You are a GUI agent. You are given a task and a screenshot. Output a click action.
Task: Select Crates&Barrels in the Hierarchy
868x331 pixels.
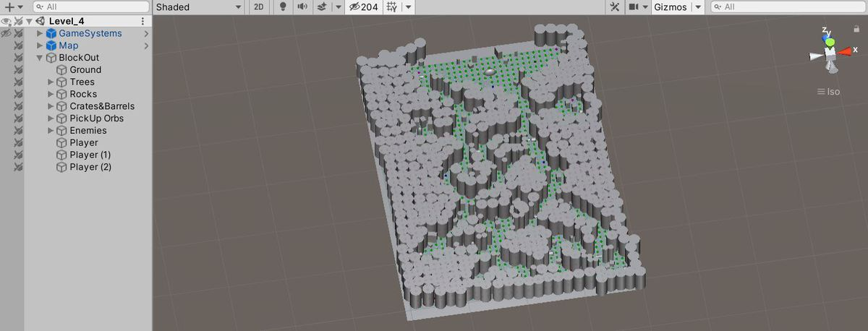coord(102,106)
